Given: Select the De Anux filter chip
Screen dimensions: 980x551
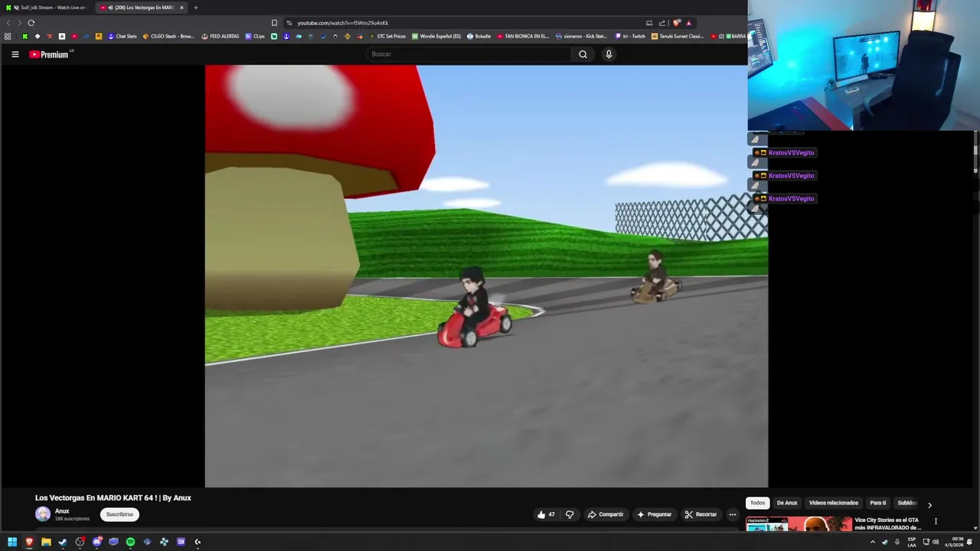Looking at the screenshot, I should click(x=787, y=503).
